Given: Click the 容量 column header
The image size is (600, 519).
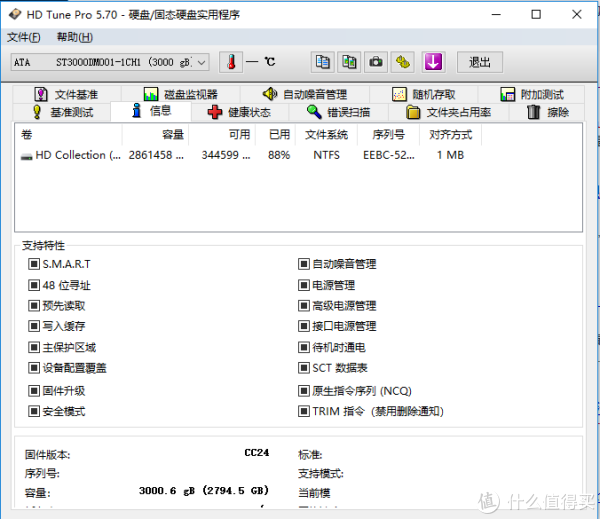Looking at the screenshot, I should 172,134.
